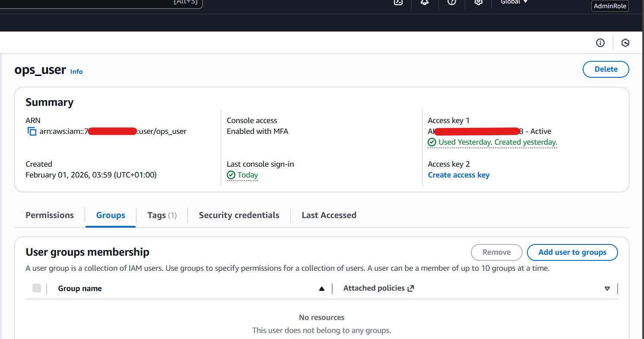The image size is (644, 339).
Task: Copy the ops_user ARN
Action: click(32, 132)
